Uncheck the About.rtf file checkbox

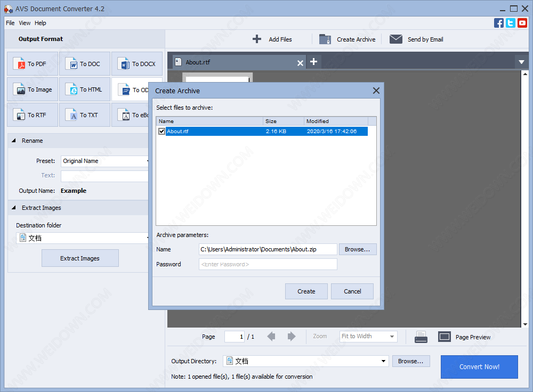pyautogui.click(x=162, y=131)
